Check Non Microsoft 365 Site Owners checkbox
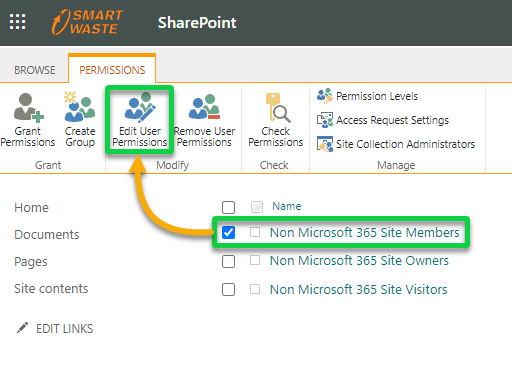The width and height of the screenshot is (512, 368). click(228, 261)
